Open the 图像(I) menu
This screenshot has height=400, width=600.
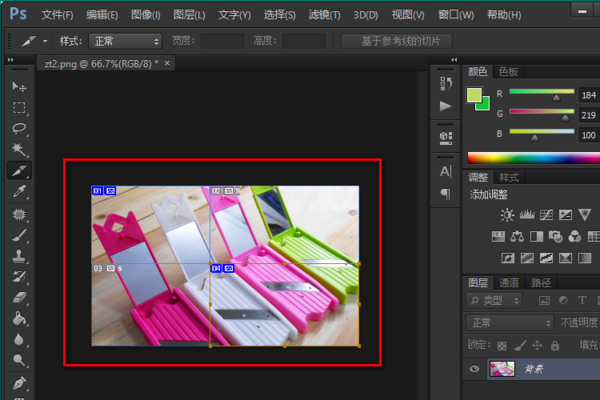tap(146, 15)
